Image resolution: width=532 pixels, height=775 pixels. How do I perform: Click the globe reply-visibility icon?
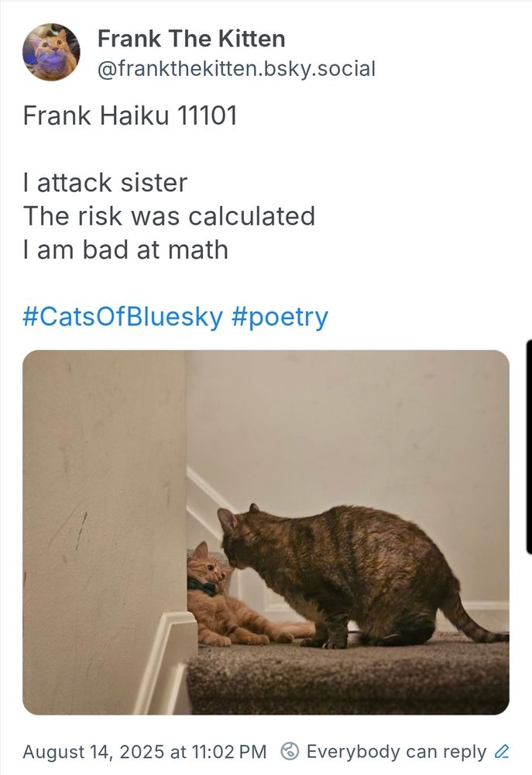pyautogui.click(x=290, y=751)
